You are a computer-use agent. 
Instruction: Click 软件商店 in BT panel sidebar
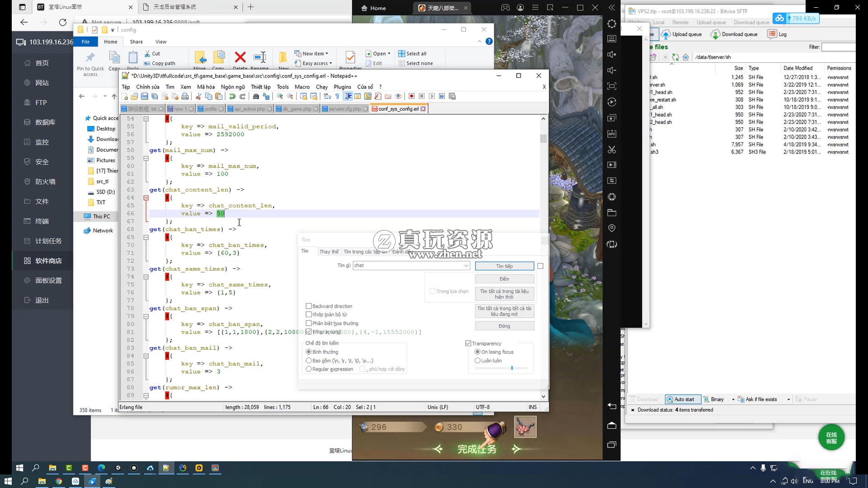(48, 261)
